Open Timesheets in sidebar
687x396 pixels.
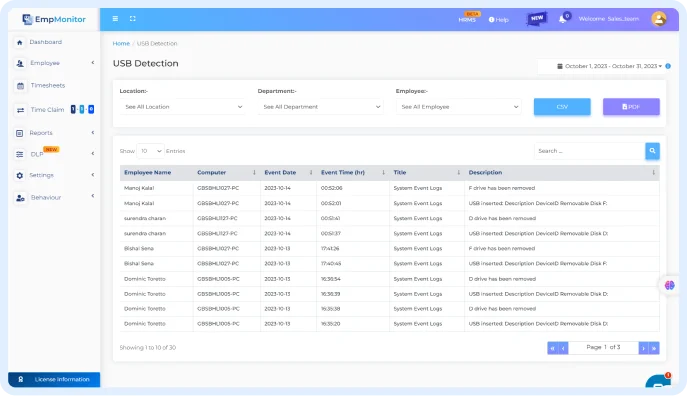tap(48, 85)
